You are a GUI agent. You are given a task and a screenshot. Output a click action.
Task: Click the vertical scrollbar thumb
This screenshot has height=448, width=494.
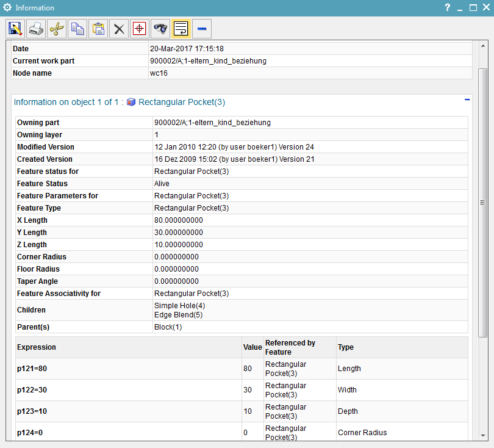(483, 203)
